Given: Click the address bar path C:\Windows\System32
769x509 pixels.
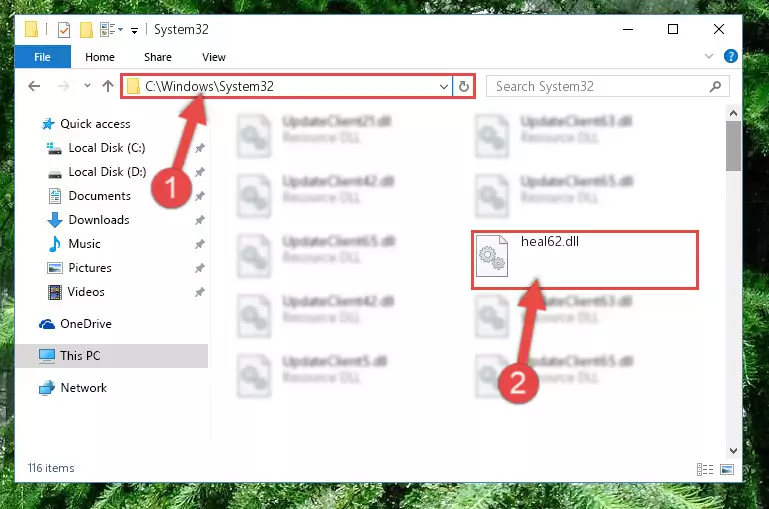Looking at the screenshot, I should [x=209, y=86].
